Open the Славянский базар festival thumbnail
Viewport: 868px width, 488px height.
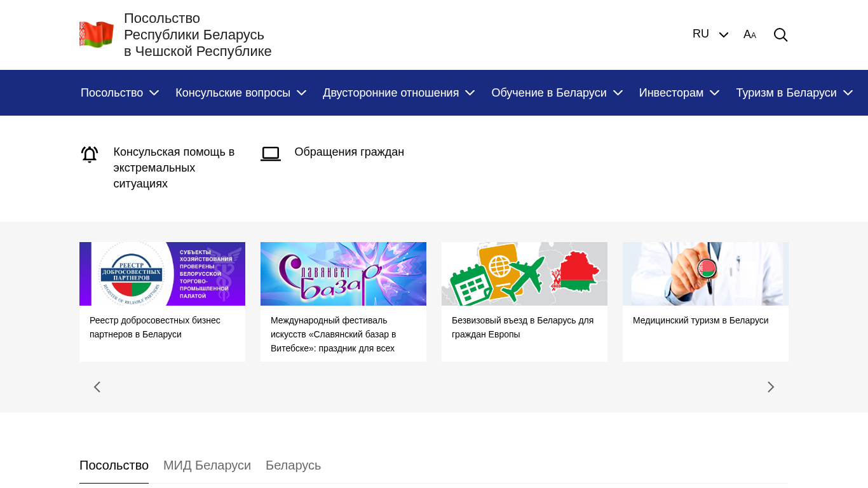point(343,274)
